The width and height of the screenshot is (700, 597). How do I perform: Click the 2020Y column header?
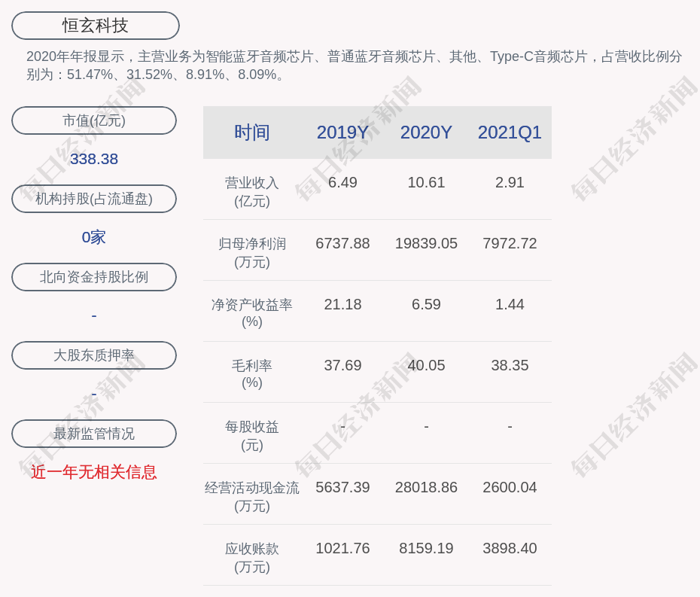pos(426,132)
